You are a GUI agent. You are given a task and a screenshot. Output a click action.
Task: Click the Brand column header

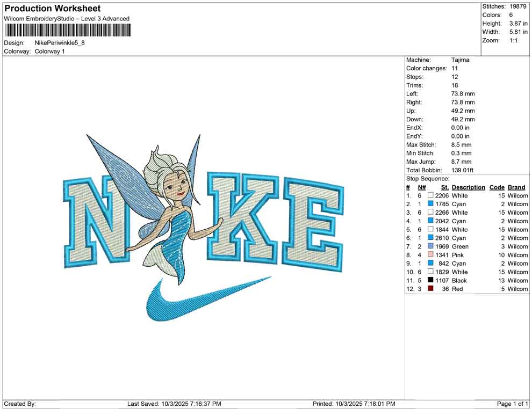click(x=516, y=187)
